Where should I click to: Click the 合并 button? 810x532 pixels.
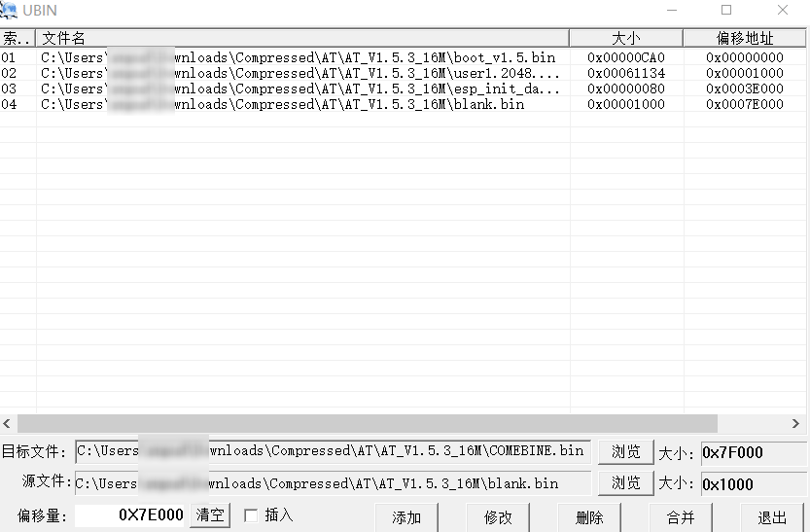681,517
